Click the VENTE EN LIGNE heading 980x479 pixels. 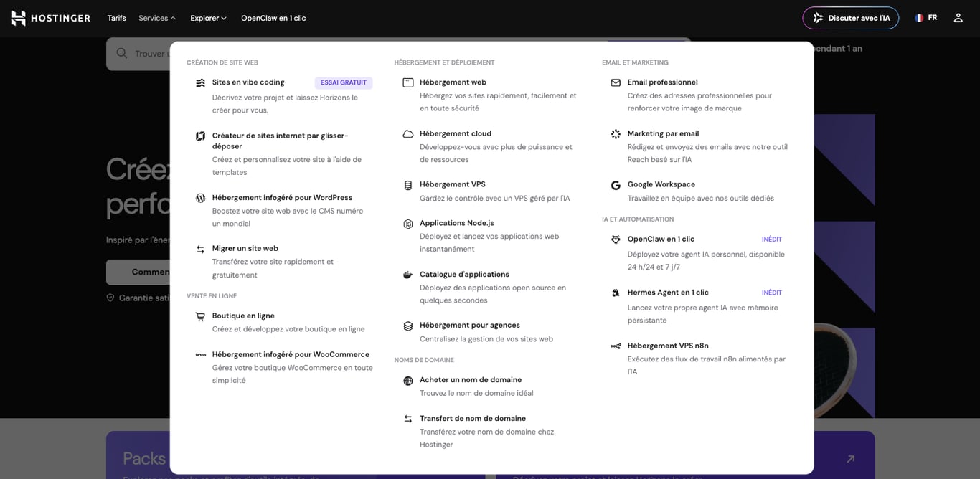(x=212, y=296)
